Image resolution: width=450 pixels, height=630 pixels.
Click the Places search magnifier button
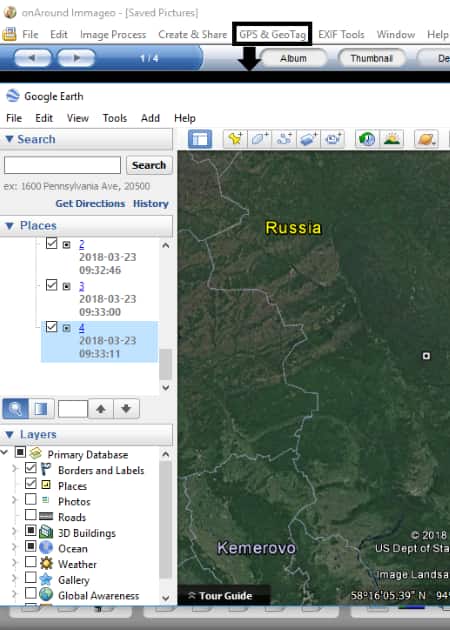coord(15,409)
